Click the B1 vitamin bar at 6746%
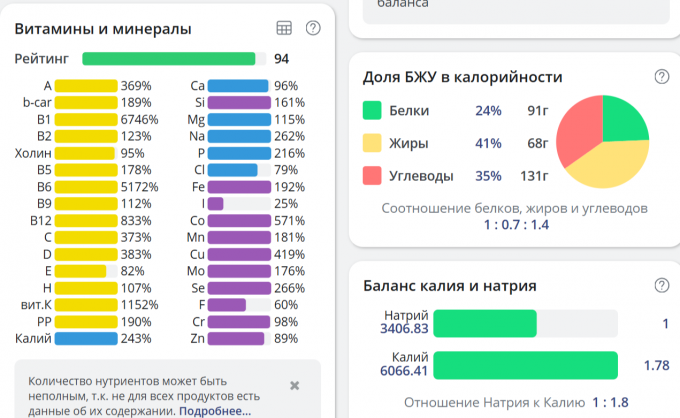680x418 pixels. click(86, 119)
